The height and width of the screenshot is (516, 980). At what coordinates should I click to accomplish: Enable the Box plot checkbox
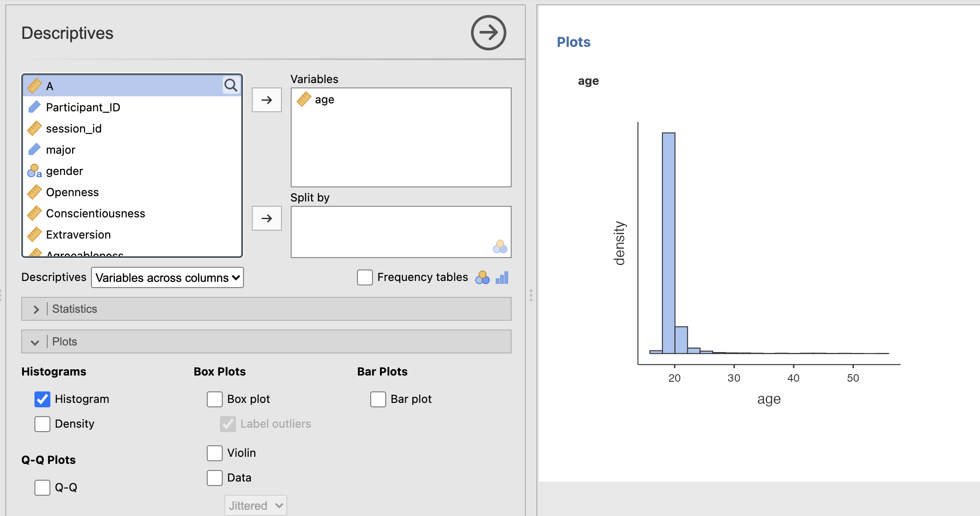coord(215,399)
